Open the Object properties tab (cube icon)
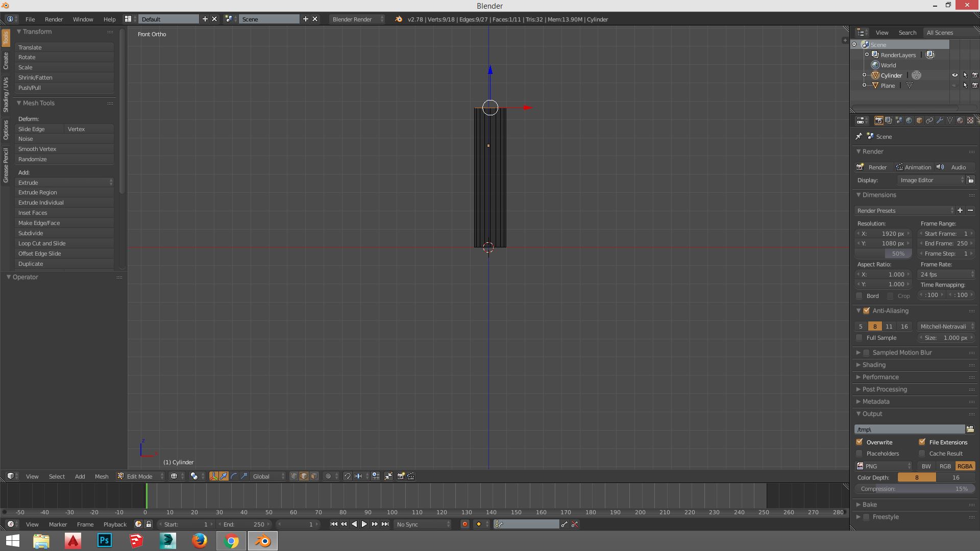This screenshot has width=980, height=551. point(919,120)
